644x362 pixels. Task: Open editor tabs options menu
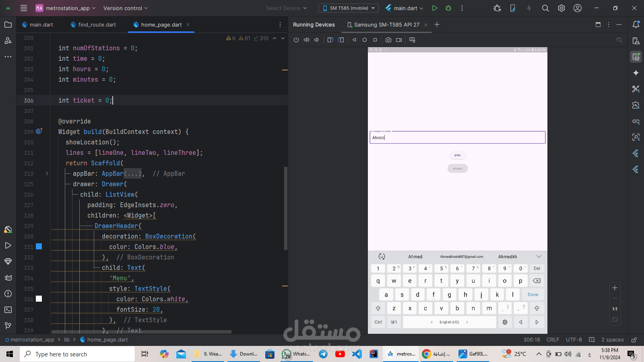(280, 25)
